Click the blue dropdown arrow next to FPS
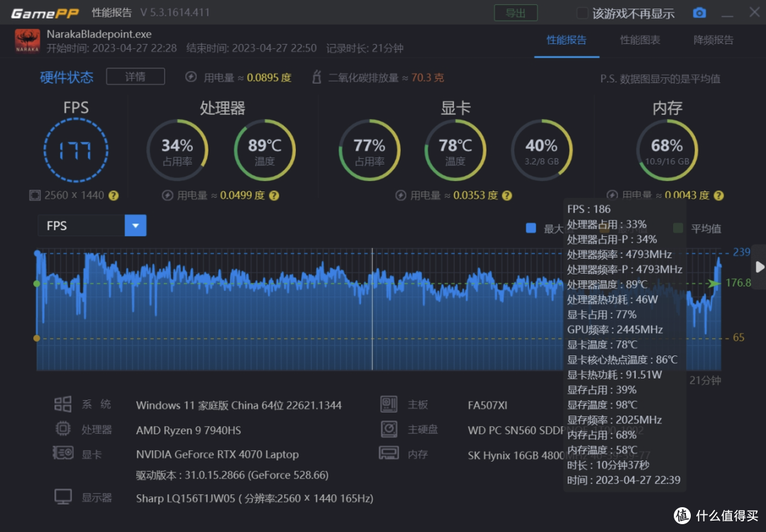 (135, 226)
